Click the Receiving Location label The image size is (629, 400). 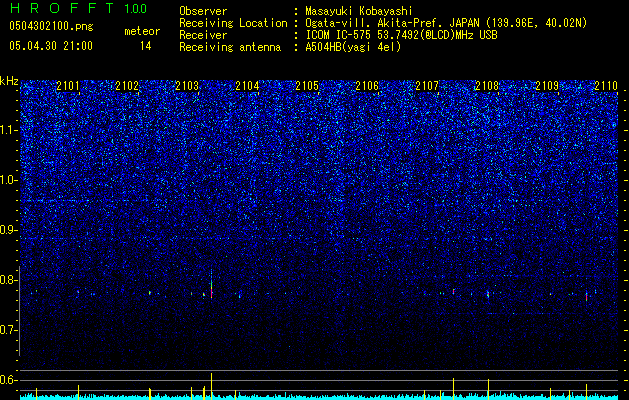click(x=233, y=23)
